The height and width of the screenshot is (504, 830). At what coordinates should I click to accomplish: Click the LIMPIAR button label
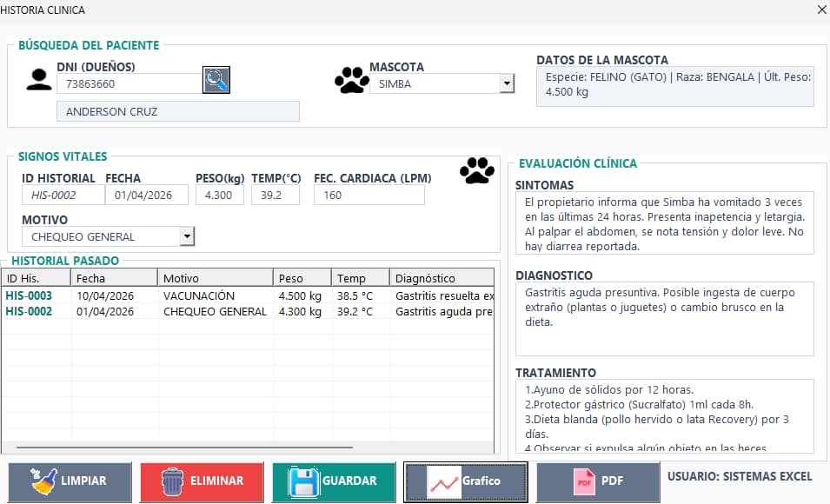tap(83, 481)
